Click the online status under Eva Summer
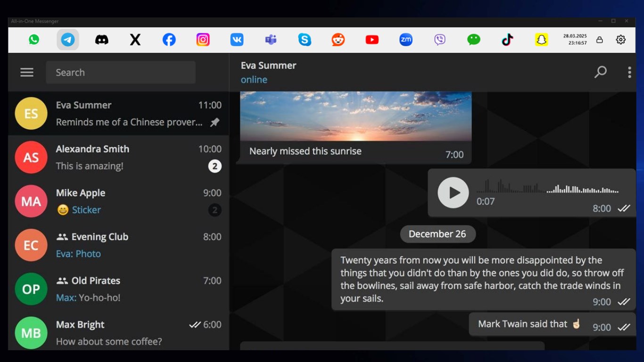Screen dimensions: 644x362 point(254,79)
